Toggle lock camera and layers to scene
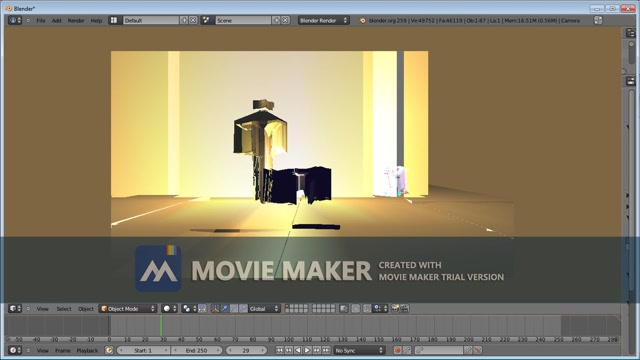This screenshot has width=640, height=360. (x=344, y=309)
